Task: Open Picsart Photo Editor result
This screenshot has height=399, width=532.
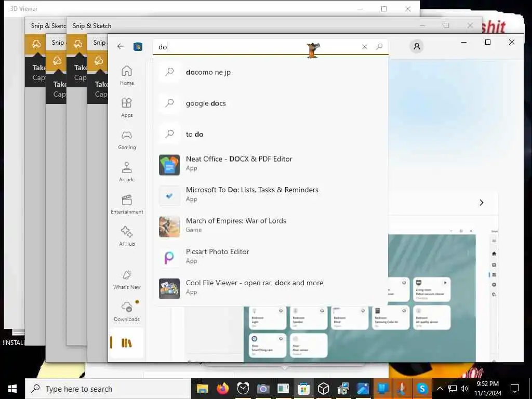Action: pyautogui.click(x=270, y=258)
